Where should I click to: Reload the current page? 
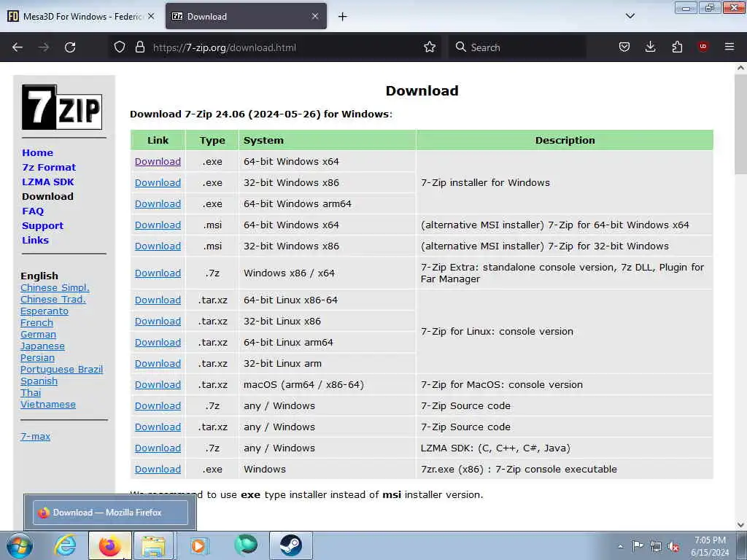(x=70, y=47)
